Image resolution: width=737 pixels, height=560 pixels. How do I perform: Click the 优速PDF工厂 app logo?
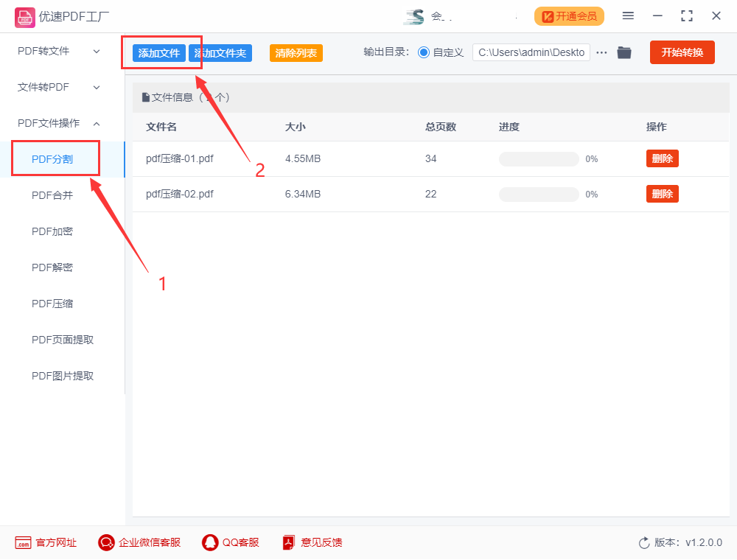tap(25, 15)
